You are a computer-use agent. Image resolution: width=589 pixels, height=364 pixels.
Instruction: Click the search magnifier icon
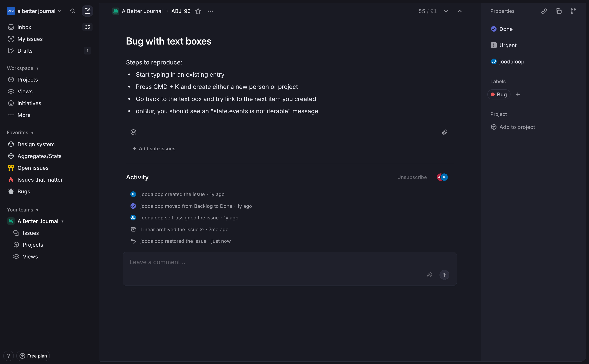click(x=73, y=11)
